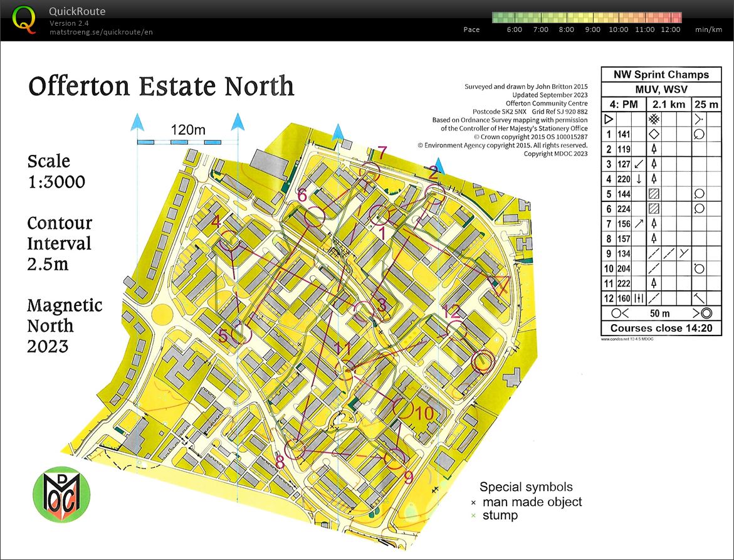Image resolution: width=734 pixels, height=560 pixels.
Task: Click the 'Version 2.4' text
Action: point(70,23)
